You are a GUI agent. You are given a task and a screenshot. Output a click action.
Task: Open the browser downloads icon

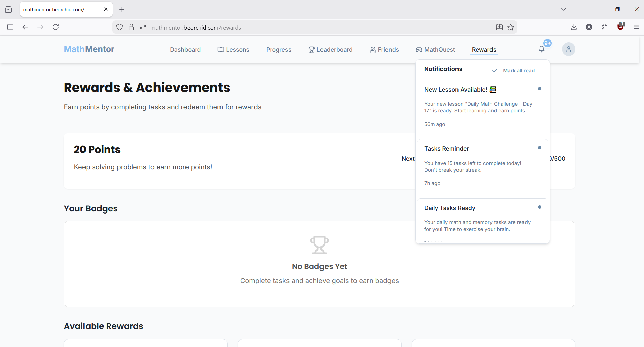[574, 27]
